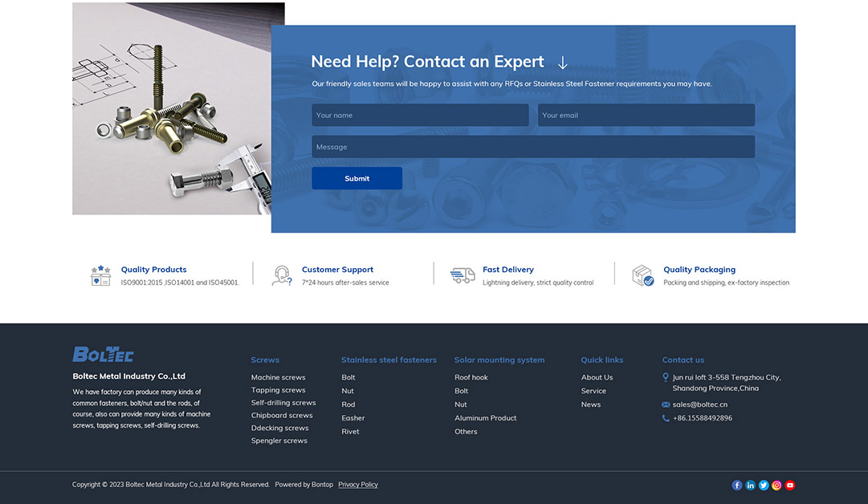Viewport: 868px width, 504px height.
Task: Click the Boltec logo in footer
Action: (x=104, y=354)
